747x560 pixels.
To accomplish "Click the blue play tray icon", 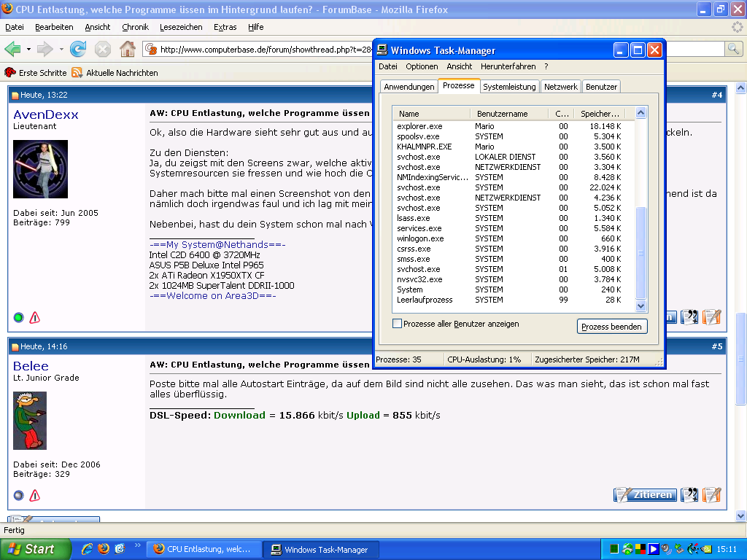I will tap(653, 549).
